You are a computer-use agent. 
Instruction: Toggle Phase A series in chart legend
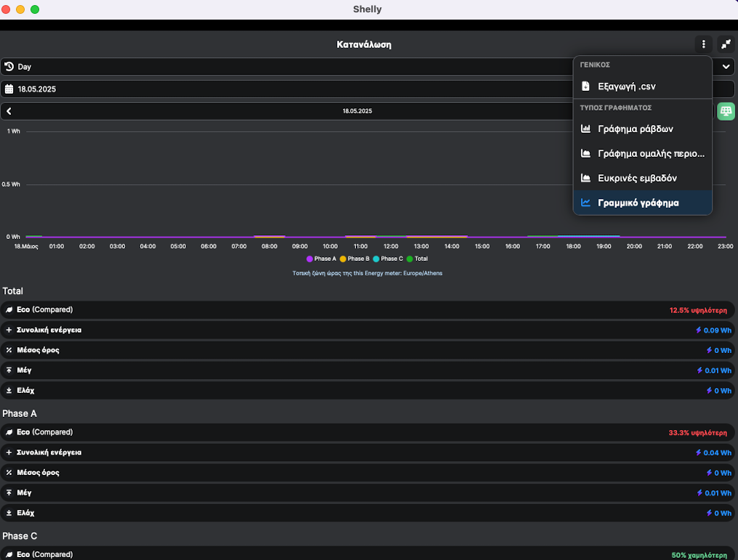(322, 259)
